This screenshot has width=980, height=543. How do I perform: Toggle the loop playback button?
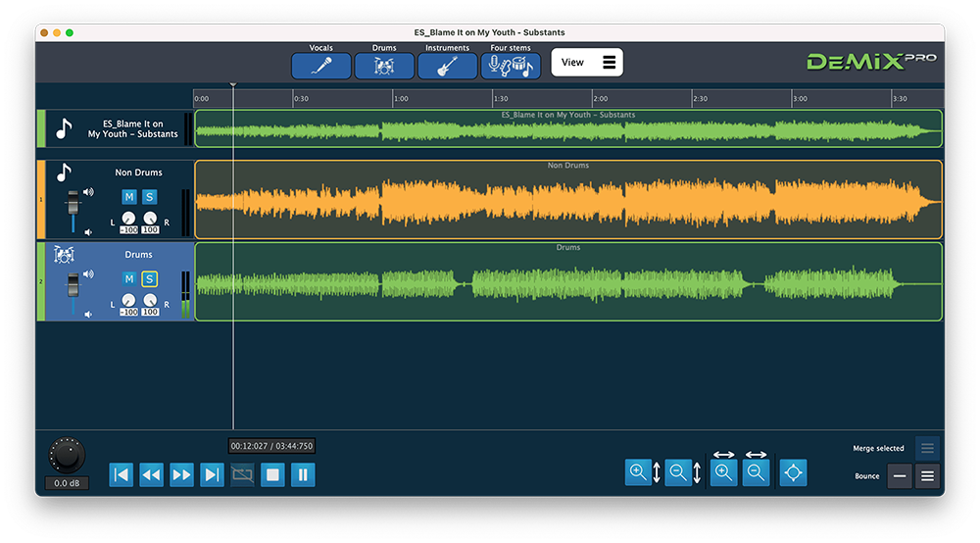242,475
